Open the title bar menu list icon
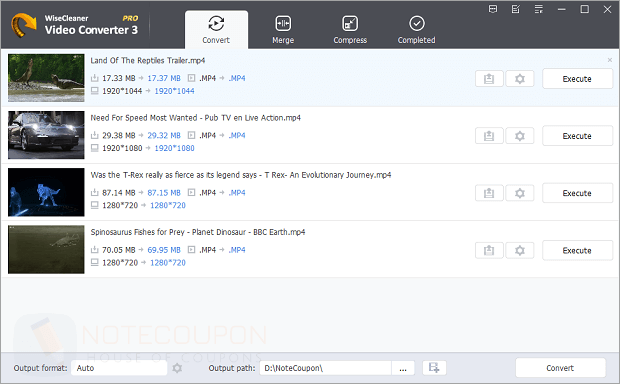The height and width of the screenshot is (384, 620). [539, 9]
